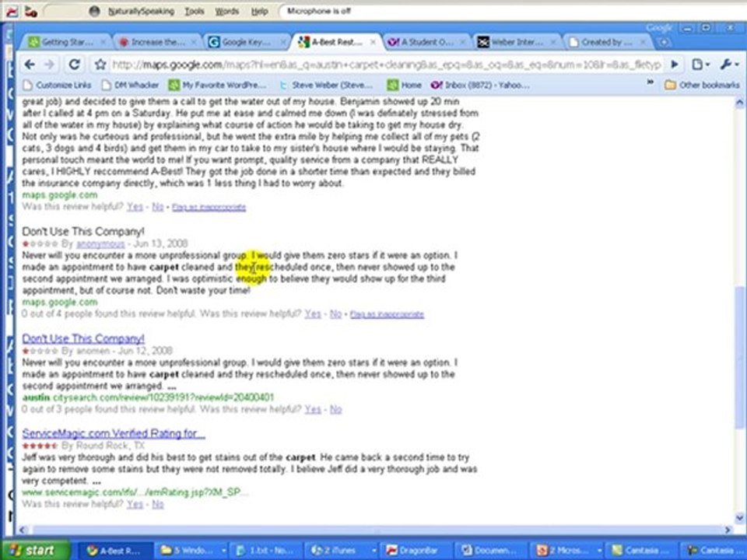
Task: Click Yes on the anonymous Jun 13 review
Action: click(x=313, y=313)
